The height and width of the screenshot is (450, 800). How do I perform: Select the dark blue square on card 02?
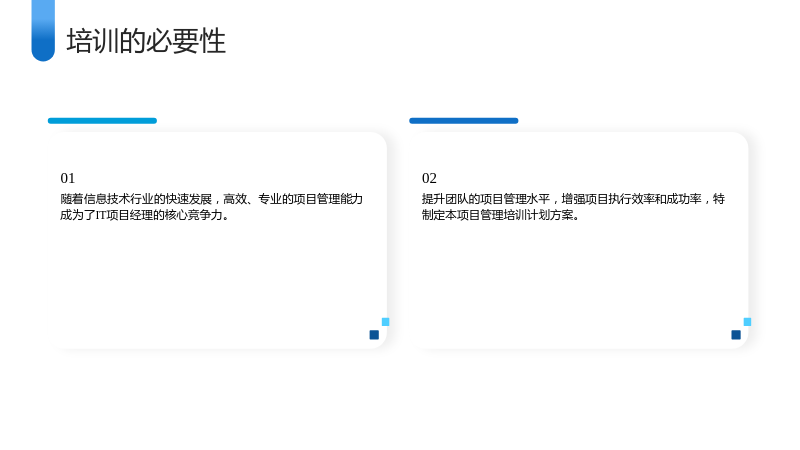736,335
